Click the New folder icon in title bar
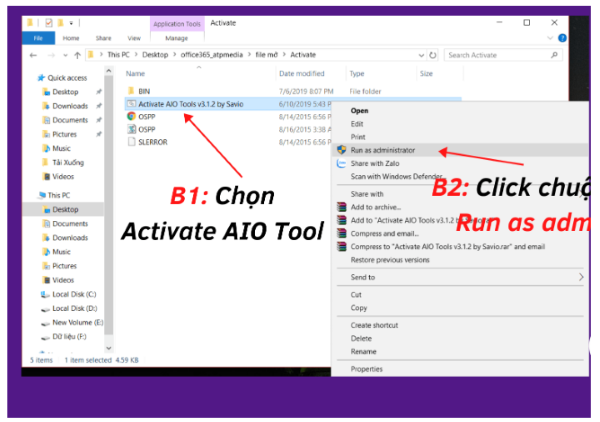 pyautogui.click(x=60, y=23)
